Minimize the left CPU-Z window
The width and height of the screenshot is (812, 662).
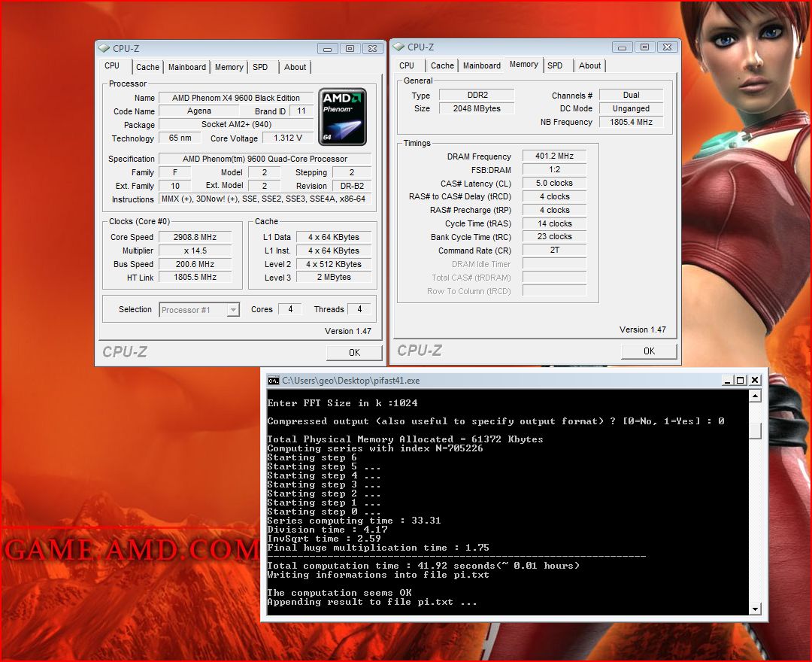tap(327, 49)
